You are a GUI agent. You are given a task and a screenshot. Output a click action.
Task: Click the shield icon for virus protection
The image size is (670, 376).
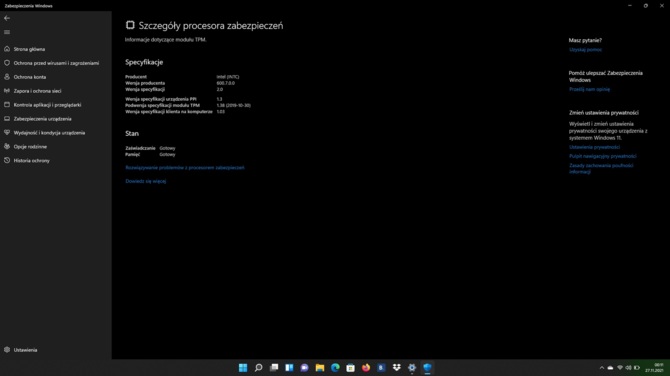point(7,63)
